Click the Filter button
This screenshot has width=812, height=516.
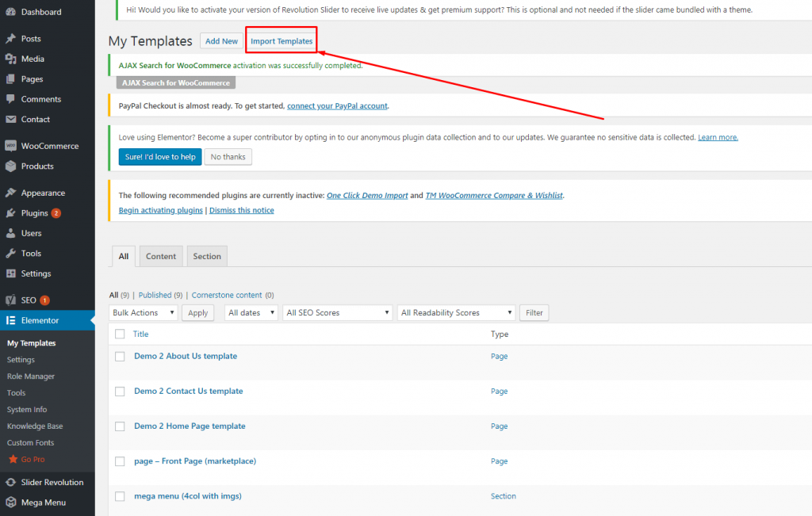click(534, 312)
